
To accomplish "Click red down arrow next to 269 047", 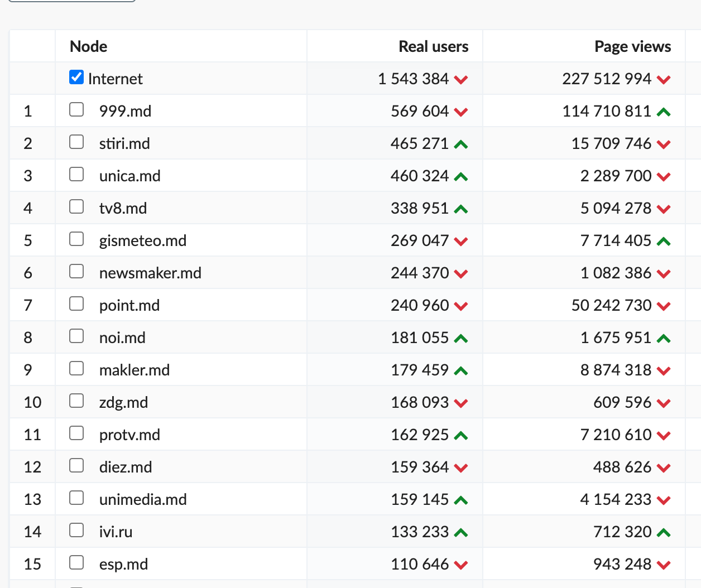I will (x=461, y=242).
